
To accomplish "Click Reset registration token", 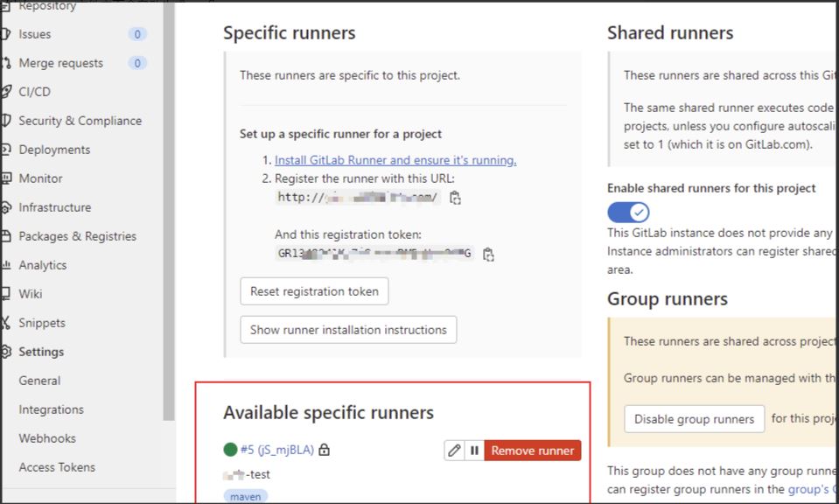I will click(x=313, y=290).
